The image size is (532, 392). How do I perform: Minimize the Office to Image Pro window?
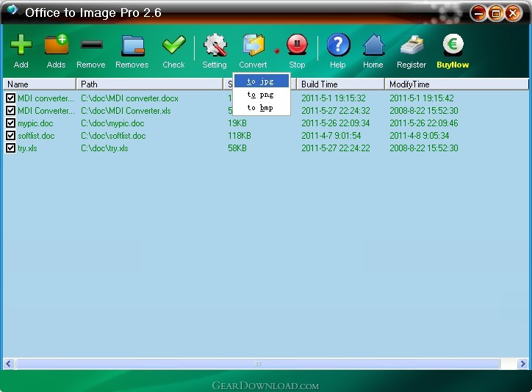(x=478, y=13)
